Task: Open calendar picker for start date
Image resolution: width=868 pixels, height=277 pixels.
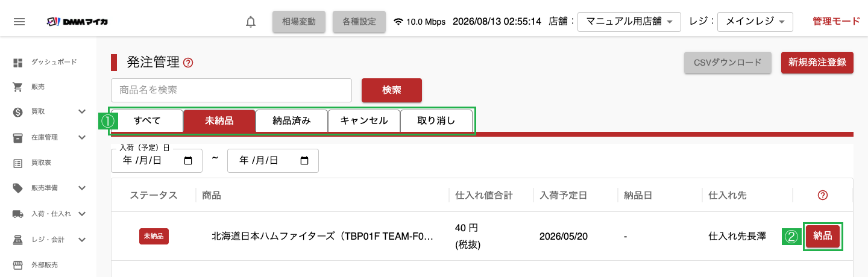Action: [188, 161]
